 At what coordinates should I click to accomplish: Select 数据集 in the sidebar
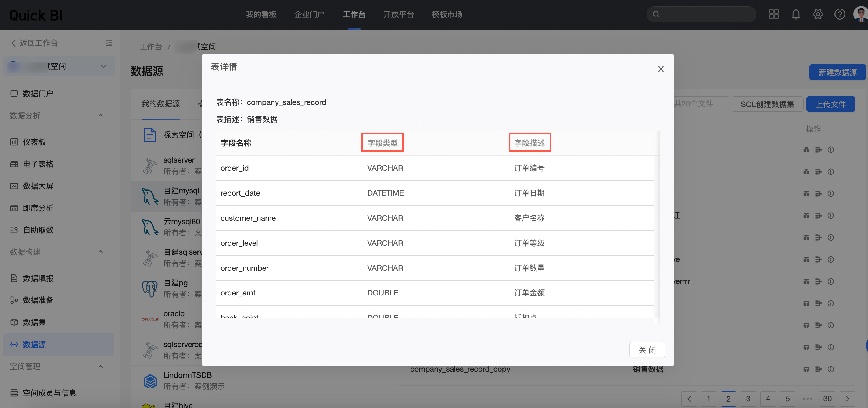click(x=34, y=322)
